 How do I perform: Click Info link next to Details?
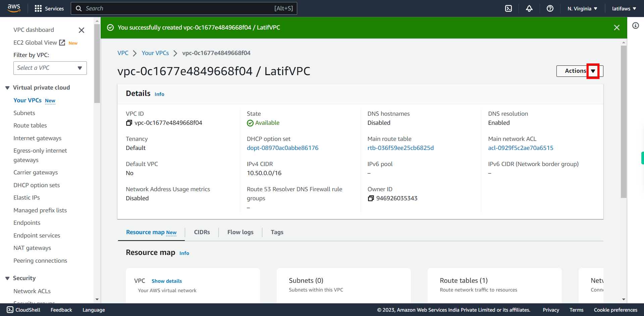coord(159,94)
